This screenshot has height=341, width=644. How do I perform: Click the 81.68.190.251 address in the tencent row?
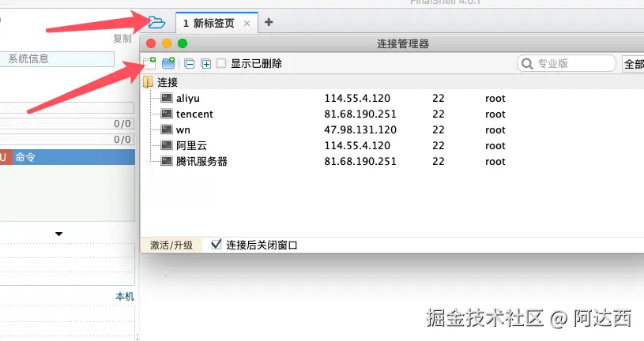click(x=360, y=114)
